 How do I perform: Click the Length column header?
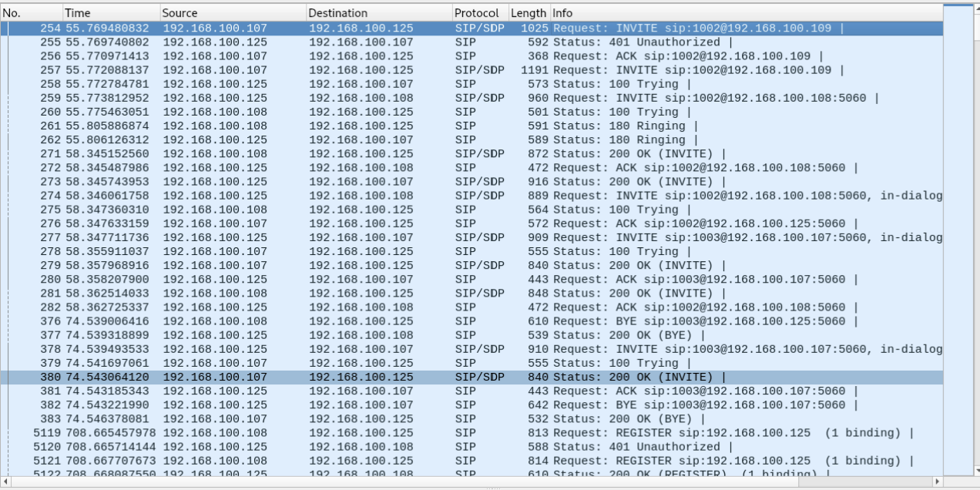(529, 13)
